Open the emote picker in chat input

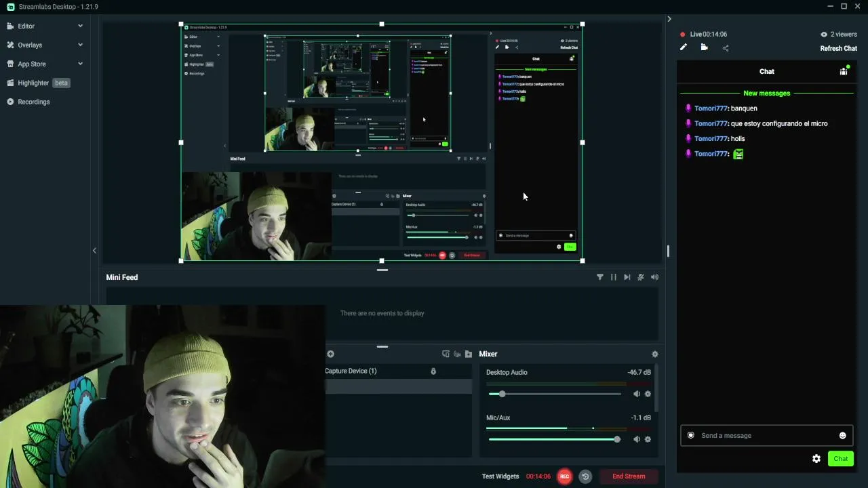point(843,436)
